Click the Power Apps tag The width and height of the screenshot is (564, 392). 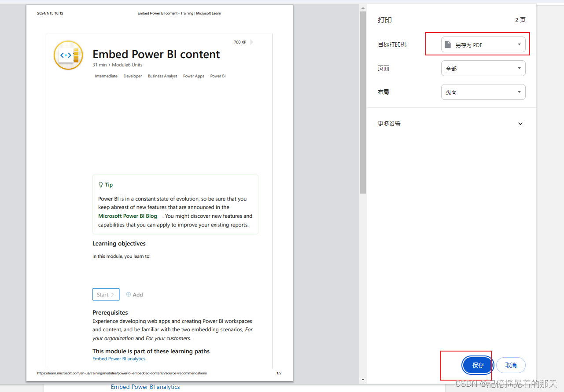(x=194, y=76)
